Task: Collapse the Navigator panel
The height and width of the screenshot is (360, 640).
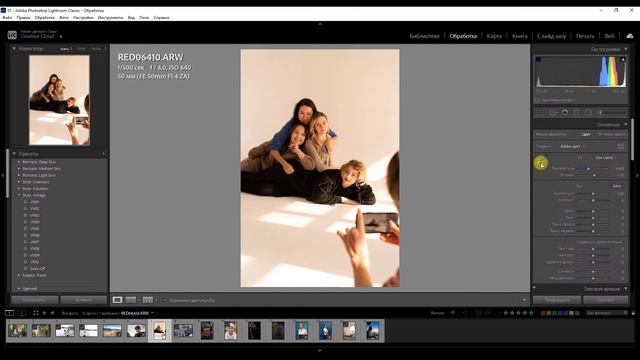Action: click(x=14, y=49)
